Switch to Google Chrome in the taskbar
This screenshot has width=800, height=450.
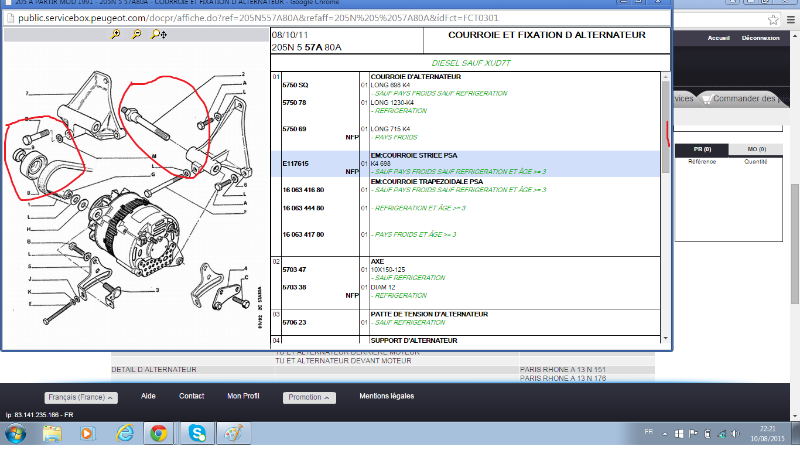click(159, 434)
